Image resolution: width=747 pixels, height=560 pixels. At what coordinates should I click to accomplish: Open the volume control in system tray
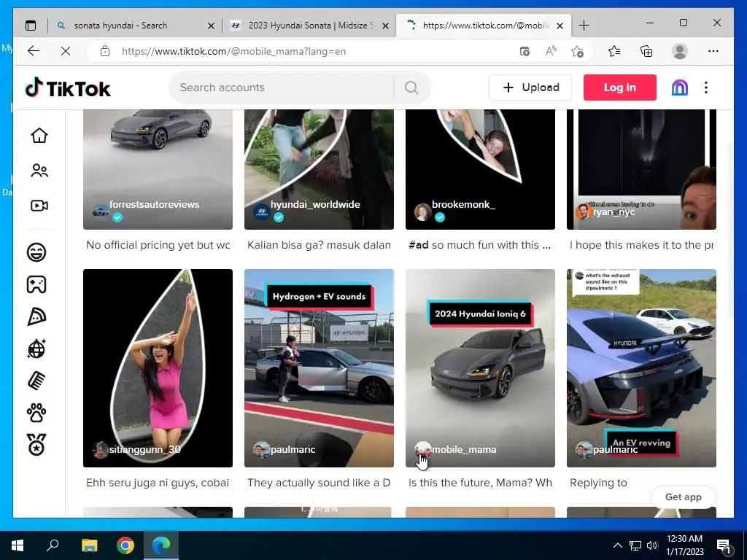(651, 545)
